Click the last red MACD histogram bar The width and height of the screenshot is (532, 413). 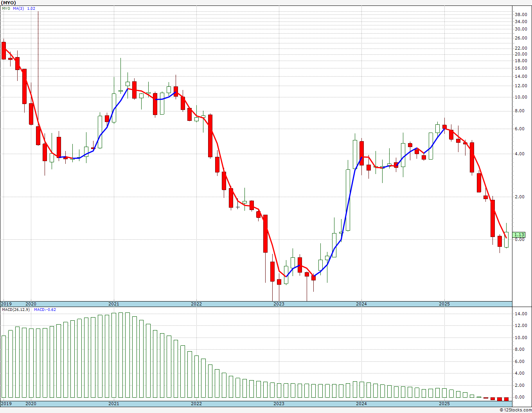(506, 399)
